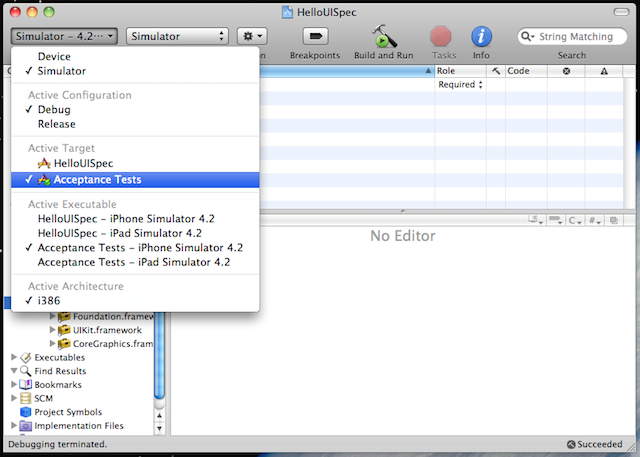Click the sidebar scroll up arrow
Image resolution: width=640 pixels, height=457 pixels.
point(160,416)
